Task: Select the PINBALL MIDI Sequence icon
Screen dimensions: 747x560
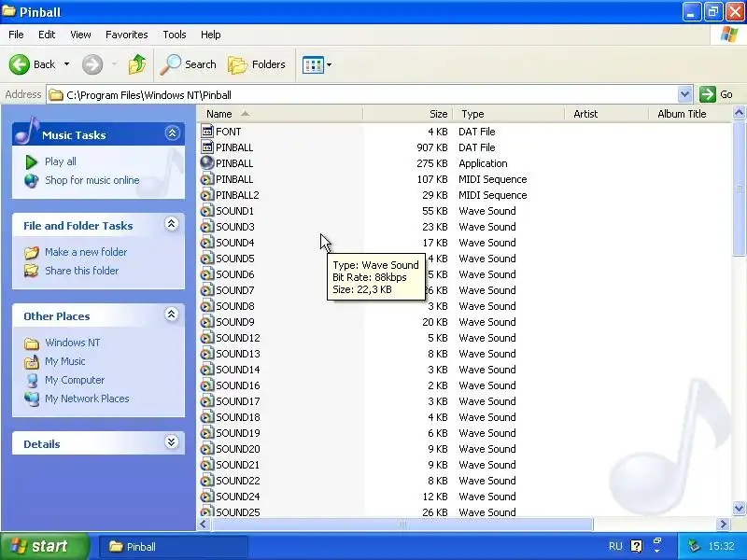Action: pos(206,179)
